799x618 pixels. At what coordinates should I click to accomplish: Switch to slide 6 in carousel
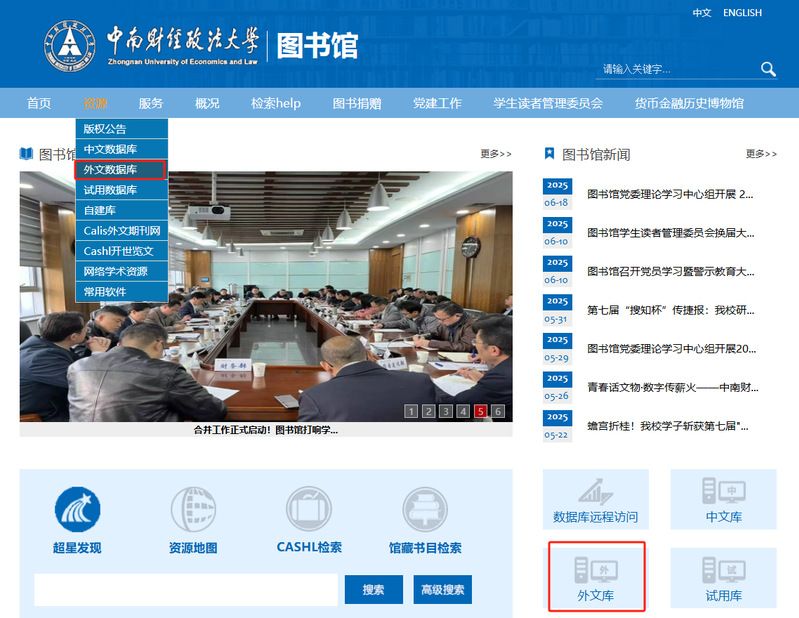click(x=498, y=411)
